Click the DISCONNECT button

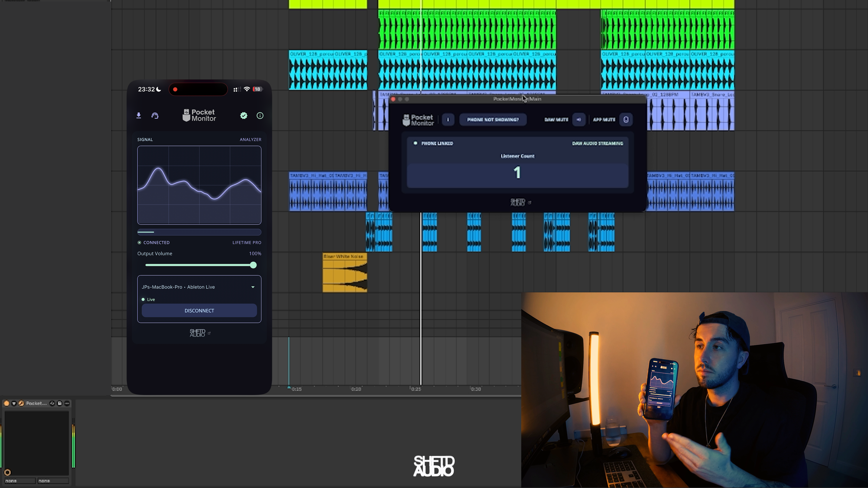tap(199, 310)
